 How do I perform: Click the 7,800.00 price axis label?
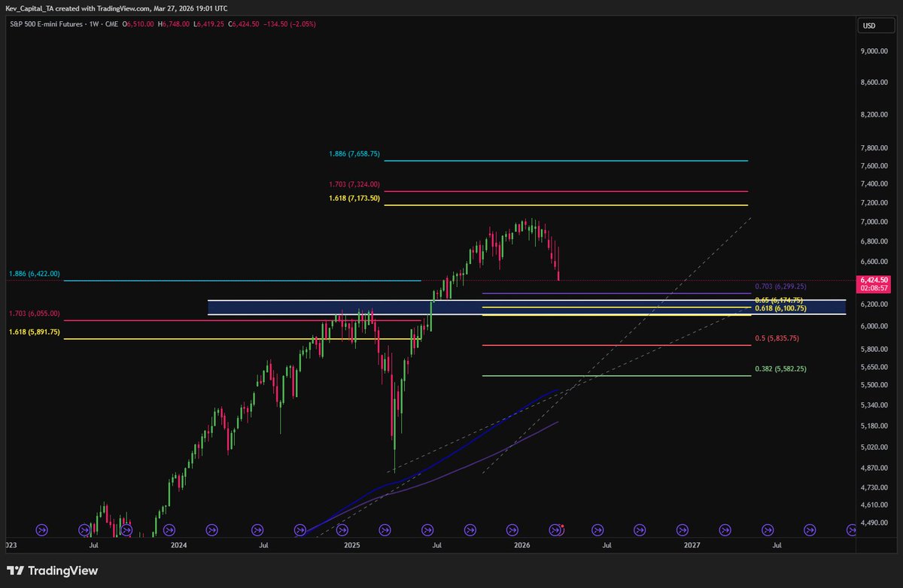coord(873,149)
